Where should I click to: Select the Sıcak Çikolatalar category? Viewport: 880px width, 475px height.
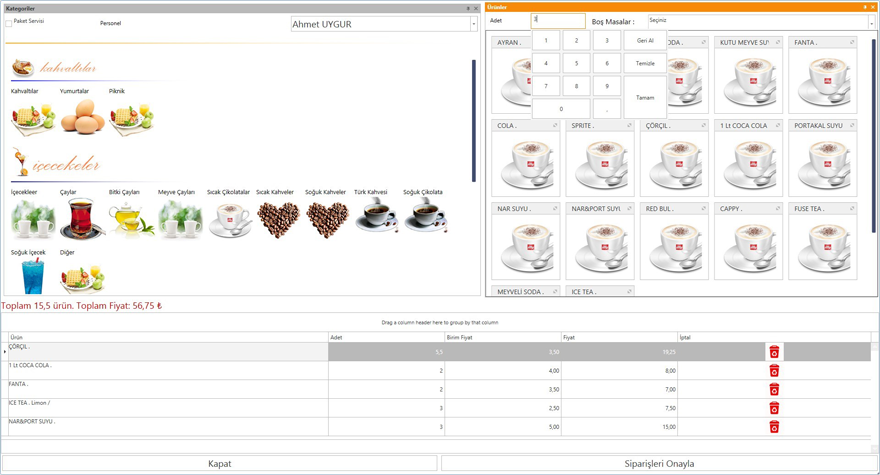(230, 220)
